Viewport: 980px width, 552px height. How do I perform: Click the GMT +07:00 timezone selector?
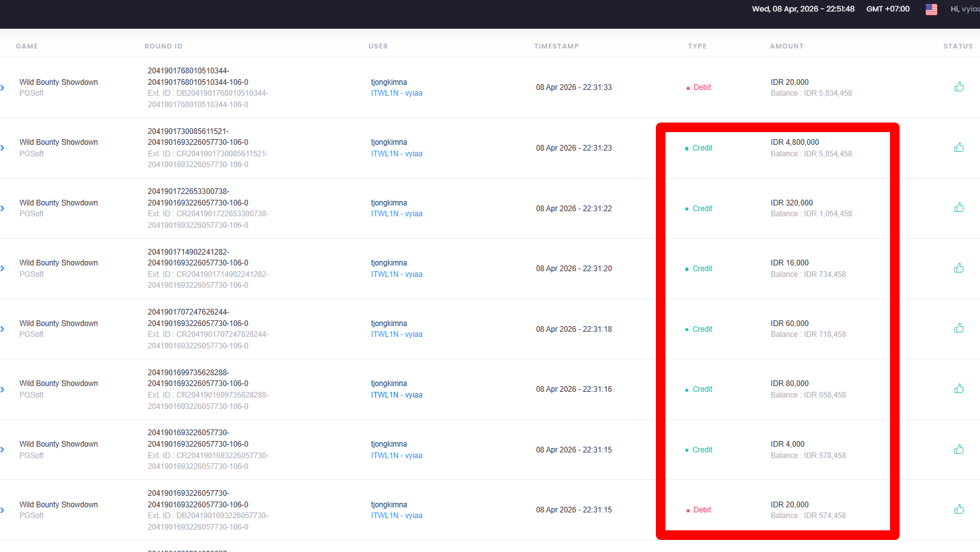click(887, 9)
